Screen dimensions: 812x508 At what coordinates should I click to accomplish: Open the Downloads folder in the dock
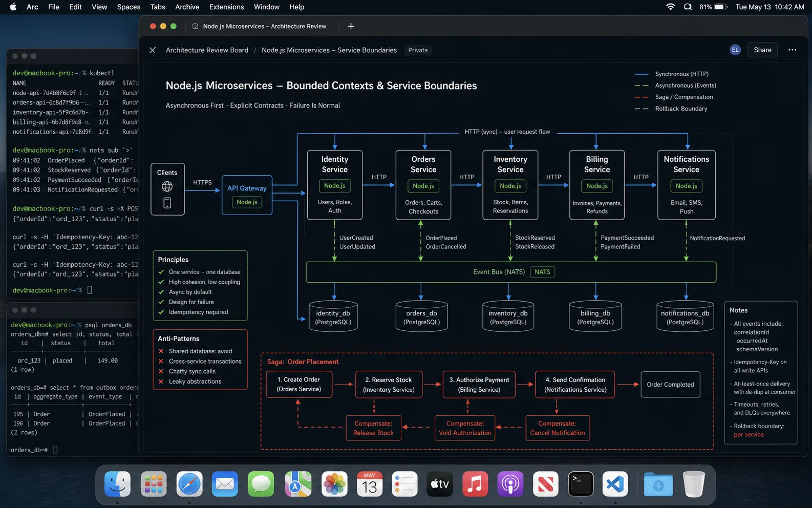[658, 484]
